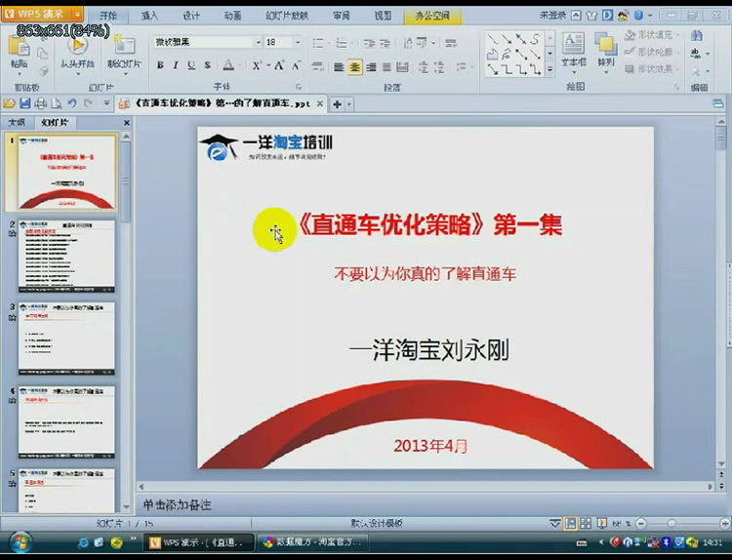Open the 开始 (Home) ribbon tab
Viewport: 732px width, 560px height.
[107, 16]
